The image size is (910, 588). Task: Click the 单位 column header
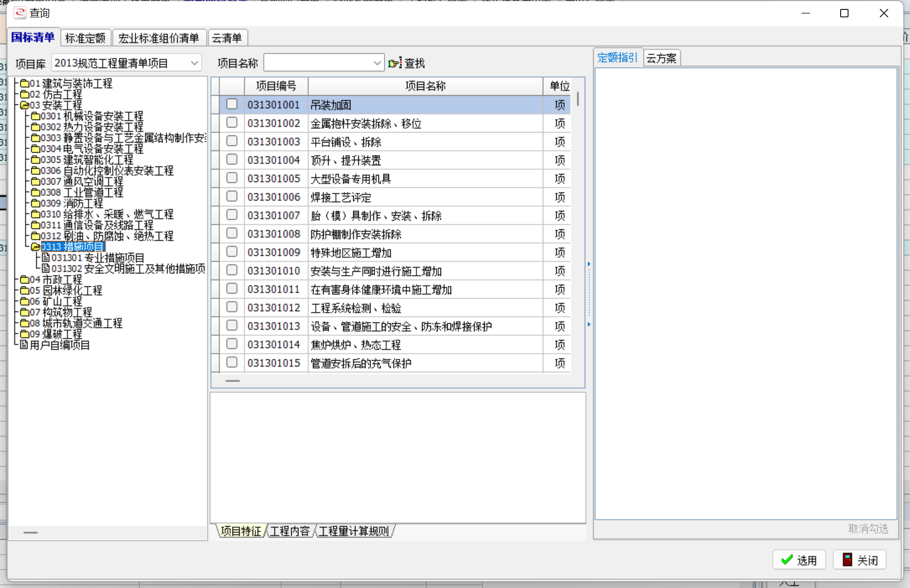(x=560, y=86)
